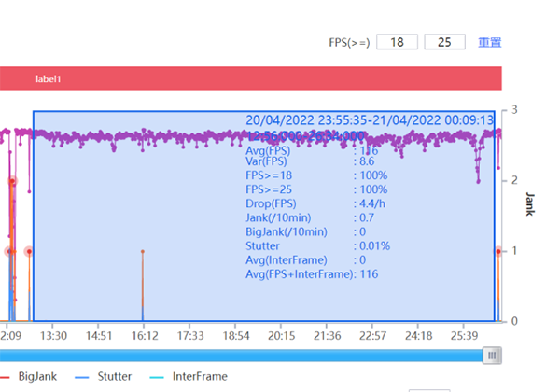This screenshot has width=560, height=392.
Task: Click the 20:15 time axis label
Action: (x=281, y=334)
